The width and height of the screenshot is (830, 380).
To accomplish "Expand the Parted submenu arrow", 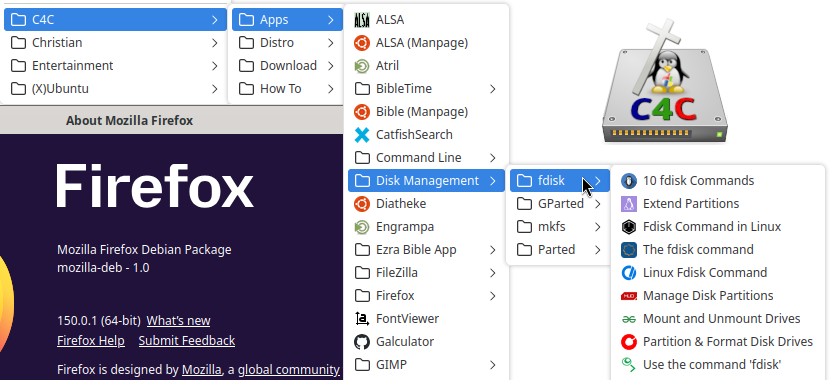I will [598, 250].
